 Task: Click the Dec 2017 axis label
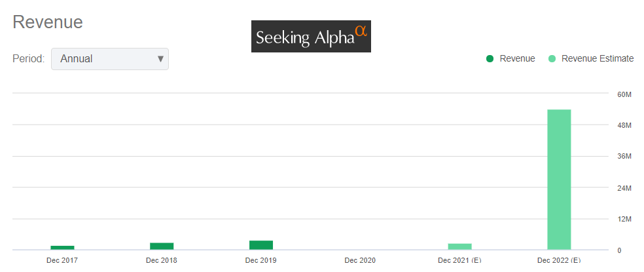(x=62, y=260)
